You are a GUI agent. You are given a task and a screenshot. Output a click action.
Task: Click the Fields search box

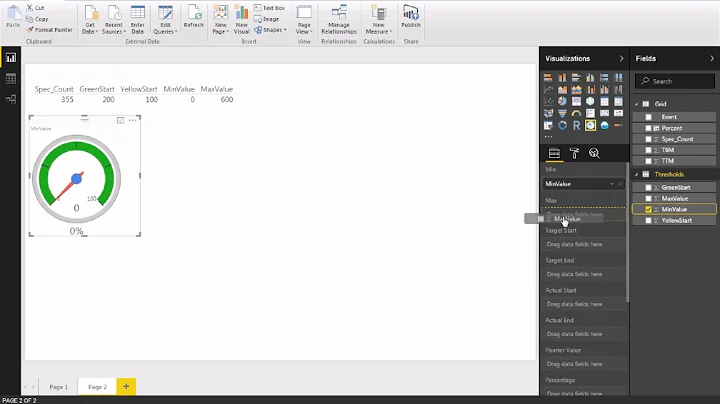(675, 81)
